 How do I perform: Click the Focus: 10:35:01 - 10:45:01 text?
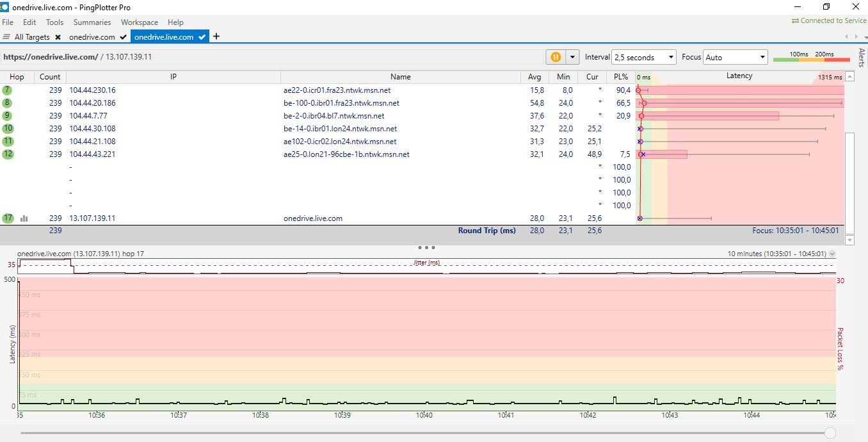click(796, 231)
